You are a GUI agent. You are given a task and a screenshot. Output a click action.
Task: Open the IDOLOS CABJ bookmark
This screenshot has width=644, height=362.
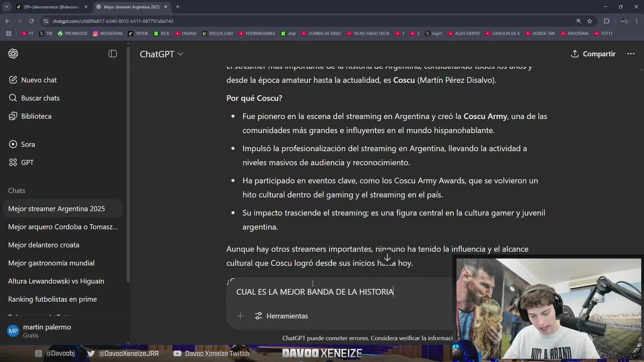coord(218,34)
